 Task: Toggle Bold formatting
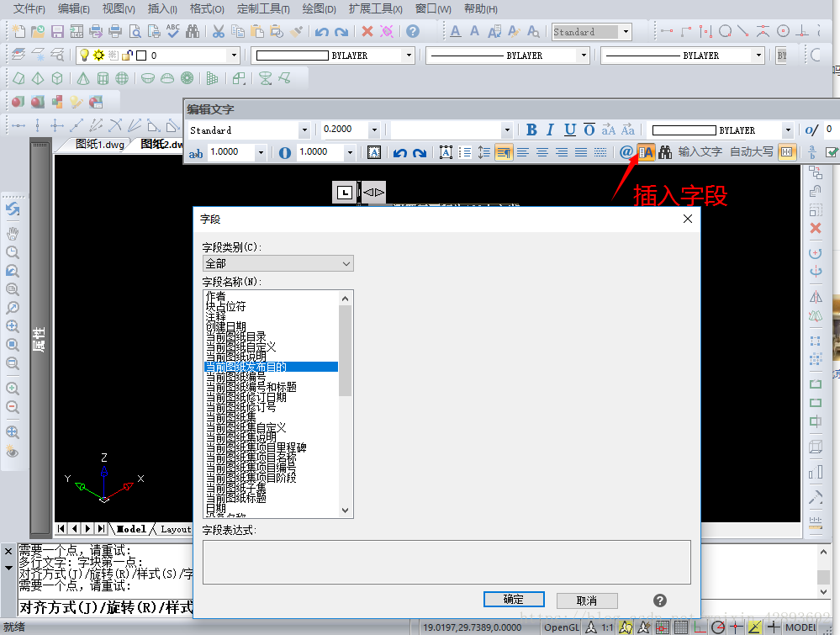(531, 130)
